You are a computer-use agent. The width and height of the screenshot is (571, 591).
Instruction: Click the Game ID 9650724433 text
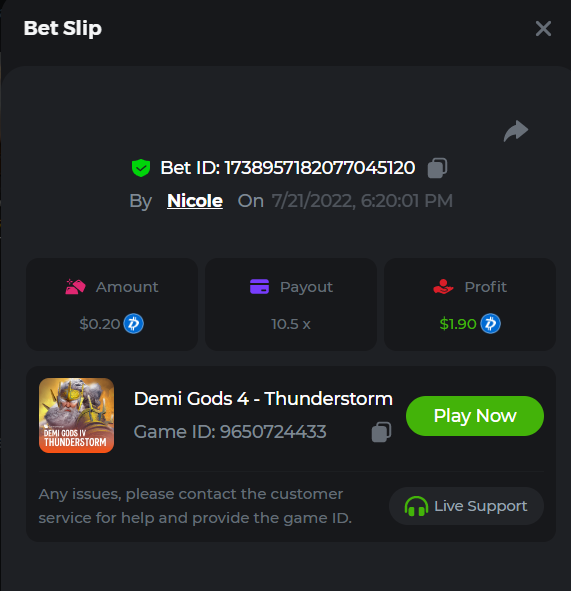tap(230, 432)
